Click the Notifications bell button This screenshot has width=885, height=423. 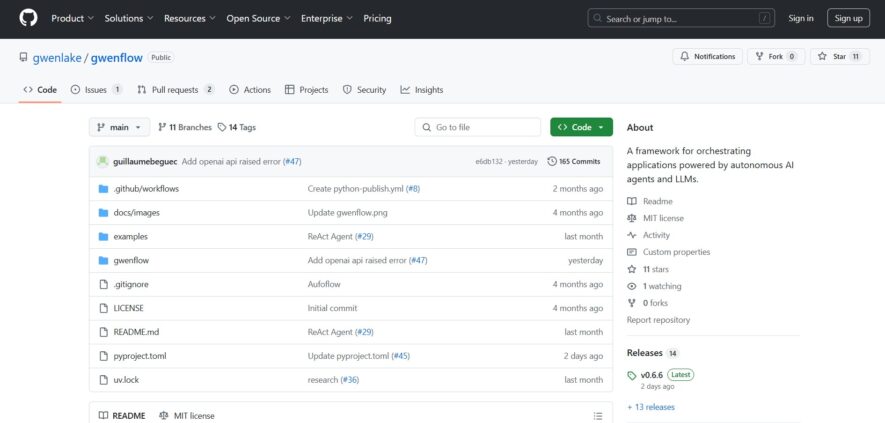click(x=707, y=56)
